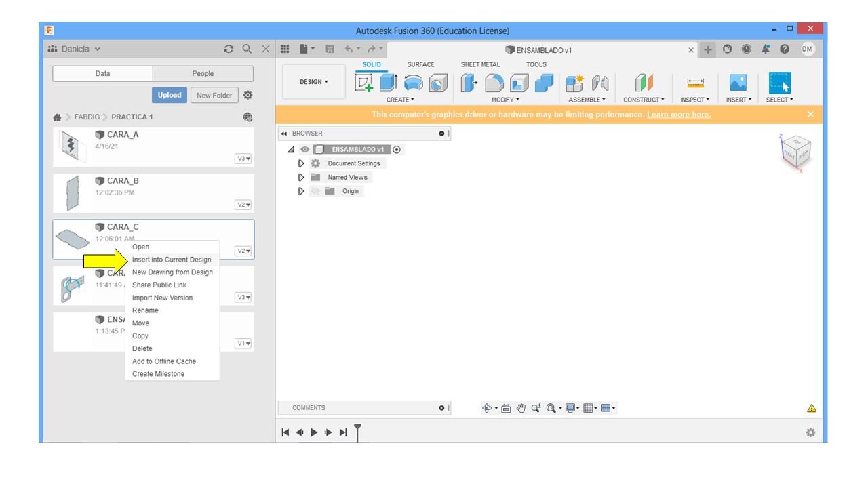Open the CONSTRUCT dropdown menu
Image resolution: width=868 pixels, height=488 pixels.
(x=644, y=100)
